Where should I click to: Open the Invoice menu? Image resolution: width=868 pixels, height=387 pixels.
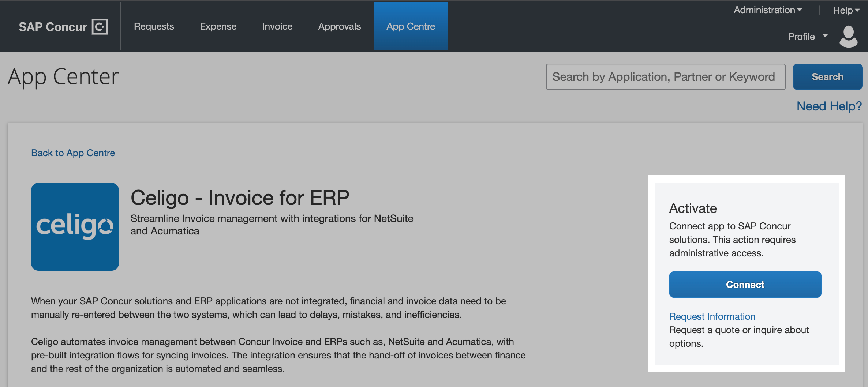click(277, 26)
